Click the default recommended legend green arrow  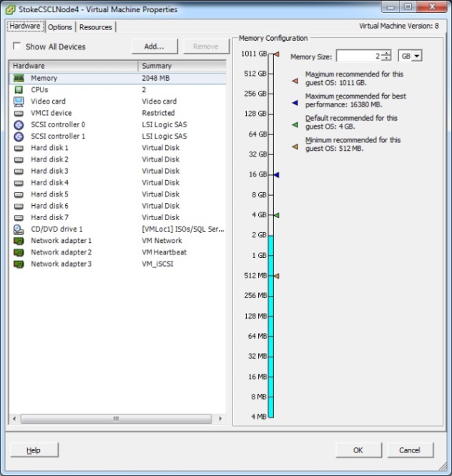295,125
